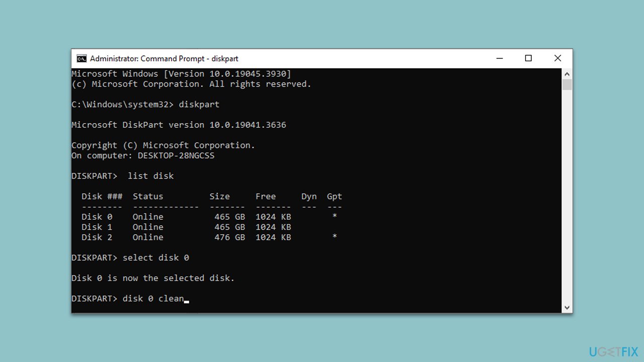The image size is (644, 362).
Task: Click the 'Disk 0' row in disk list
Action: (209, 217)
